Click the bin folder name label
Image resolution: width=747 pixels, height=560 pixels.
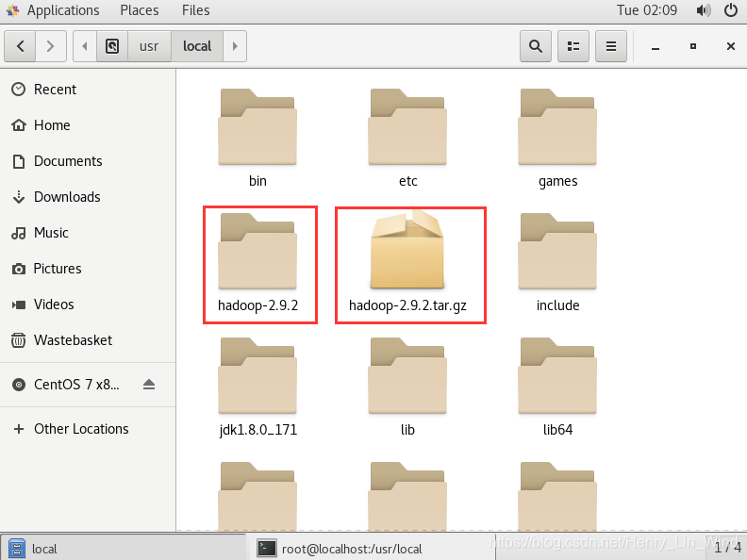(257, 181)
